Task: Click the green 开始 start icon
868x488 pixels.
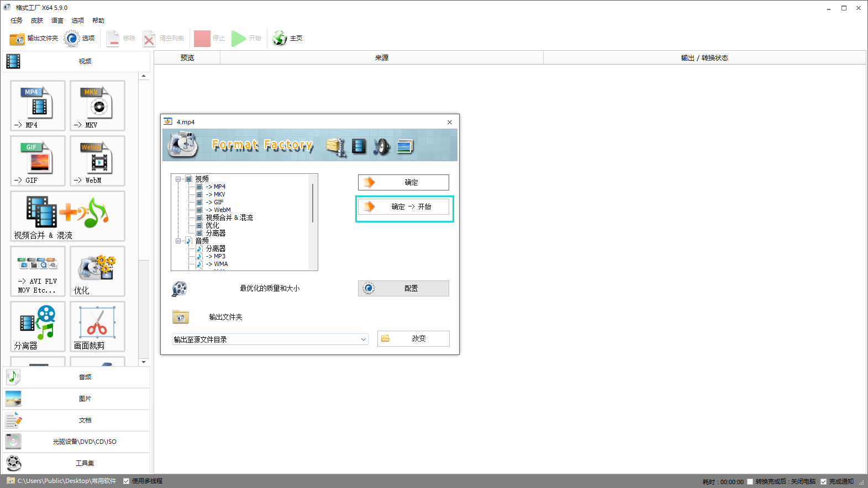Action: [238, 38]
